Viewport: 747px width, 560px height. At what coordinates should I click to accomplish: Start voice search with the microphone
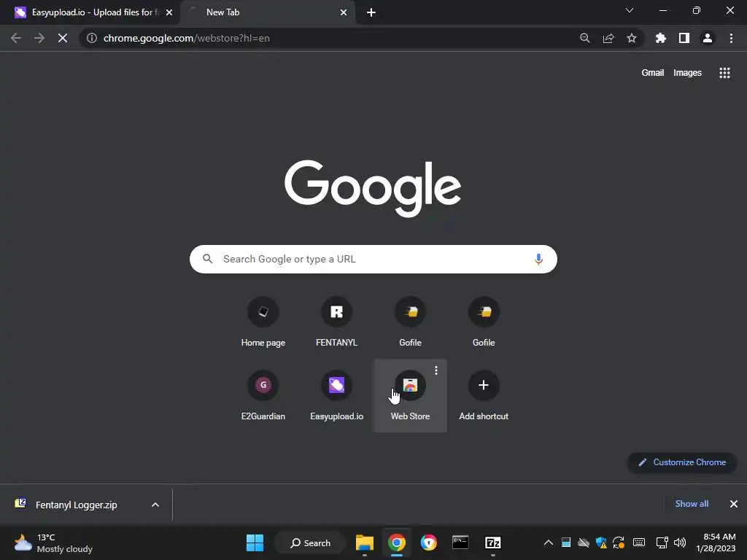[538, 259]
